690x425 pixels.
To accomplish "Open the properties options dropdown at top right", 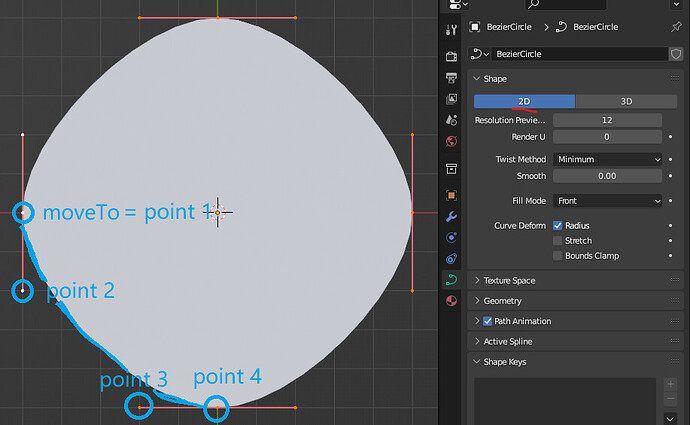I will 676,4.
